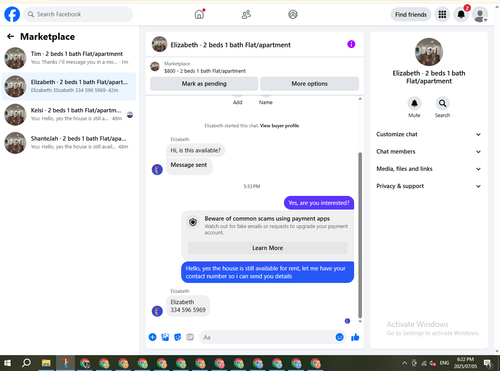500x371 pixels.
Task: Click the large listing photo in right panel
Action: 429,52
